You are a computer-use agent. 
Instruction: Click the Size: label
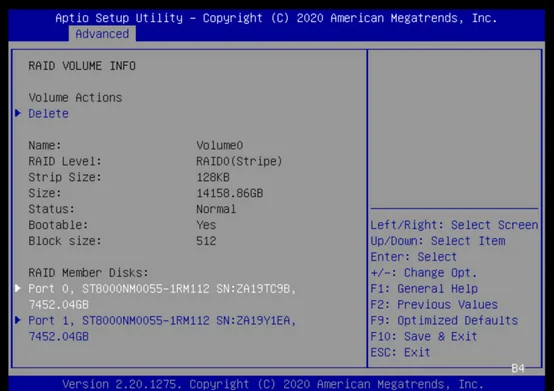(x=45, y=193)
